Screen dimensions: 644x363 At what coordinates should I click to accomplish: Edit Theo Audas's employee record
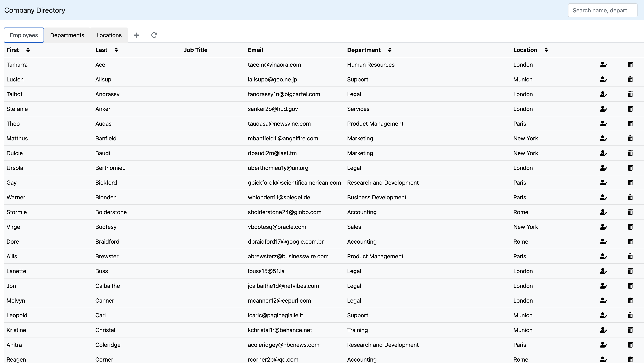point(604,124)
